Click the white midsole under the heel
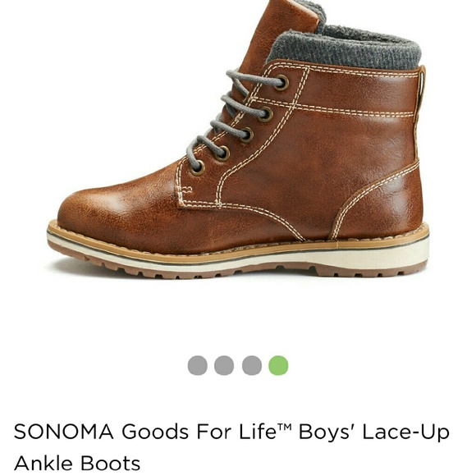 379,254
